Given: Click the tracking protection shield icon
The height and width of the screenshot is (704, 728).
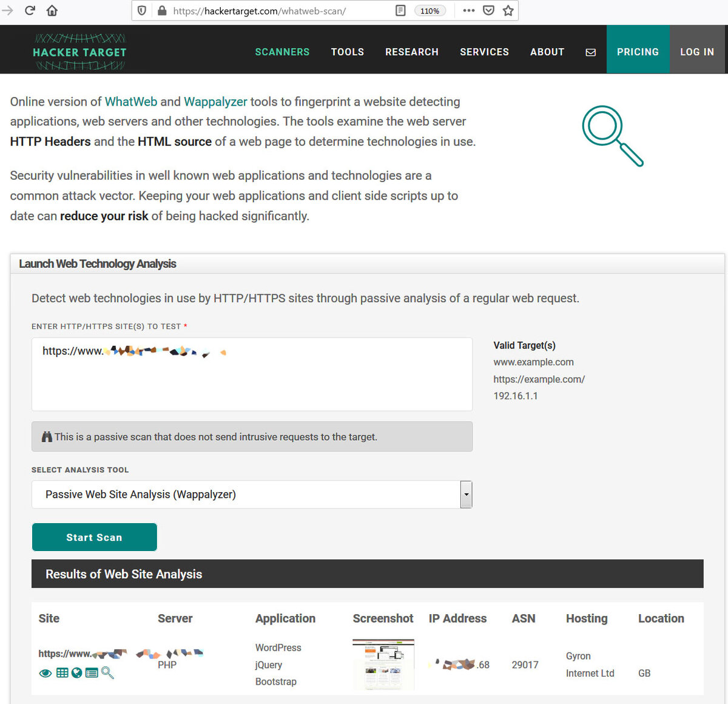Looking at the screenshot, I should click(x=142, y=10).
